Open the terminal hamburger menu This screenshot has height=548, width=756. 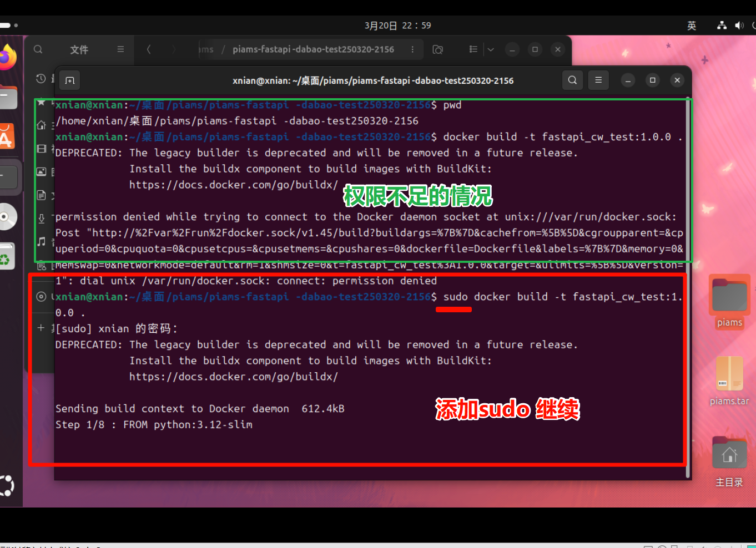point(598,80)
